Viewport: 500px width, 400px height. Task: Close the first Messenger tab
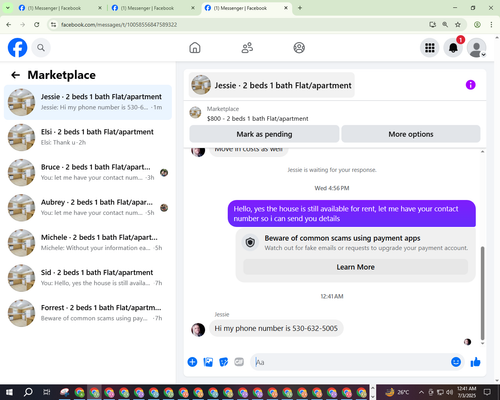tap(100, 8)
